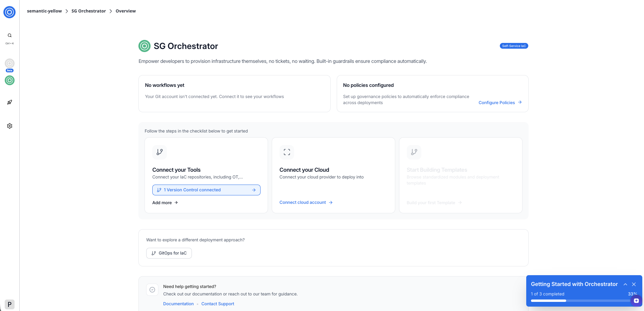Click the help circle icon near Need help
This screenshot has width=644, height=311.
152,290
